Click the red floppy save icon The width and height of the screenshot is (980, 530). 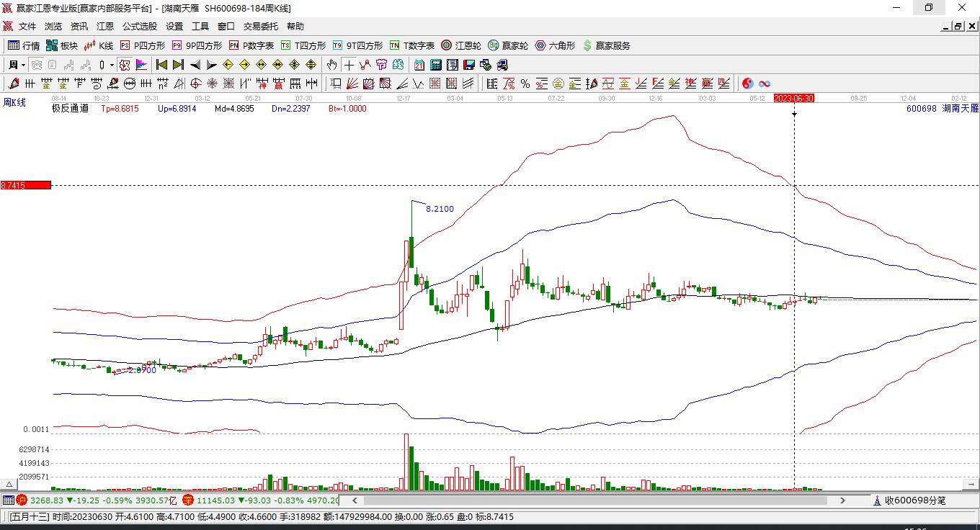pyautogui.click(x=469, y=65)
